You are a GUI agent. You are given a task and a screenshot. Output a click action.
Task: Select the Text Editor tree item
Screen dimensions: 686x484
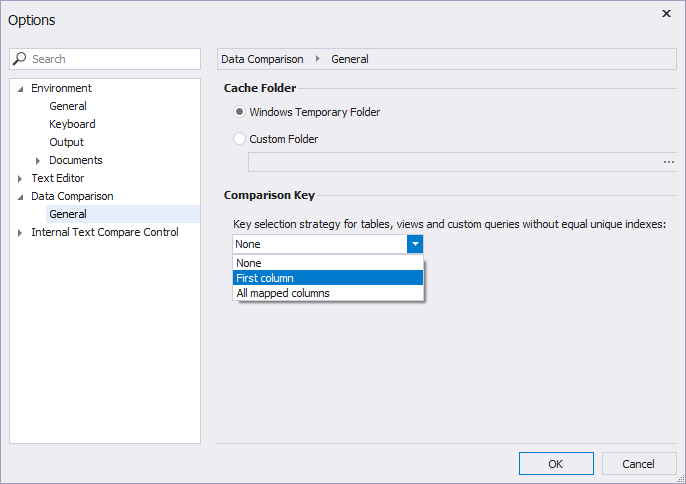(x=58, y=178)
